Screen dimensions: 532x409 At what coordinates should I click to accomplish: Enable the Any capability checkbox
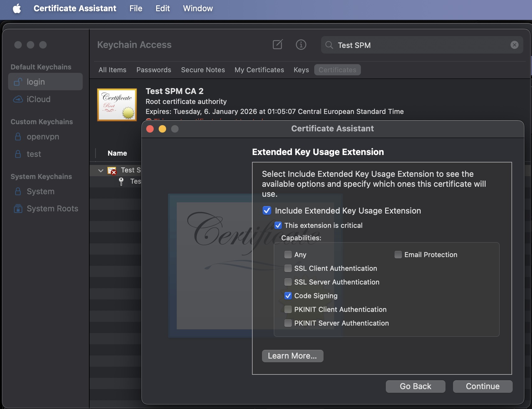coord(288,255)
